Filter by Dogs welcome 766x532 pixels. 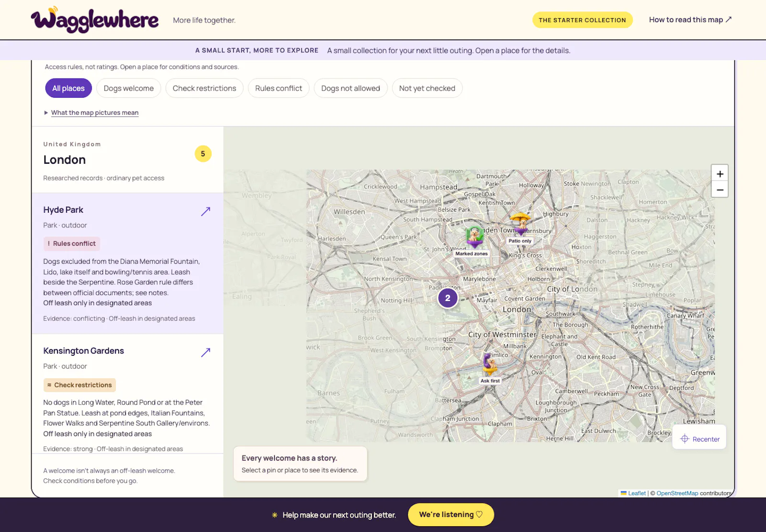pyautogui.click(x=129, y=88)
